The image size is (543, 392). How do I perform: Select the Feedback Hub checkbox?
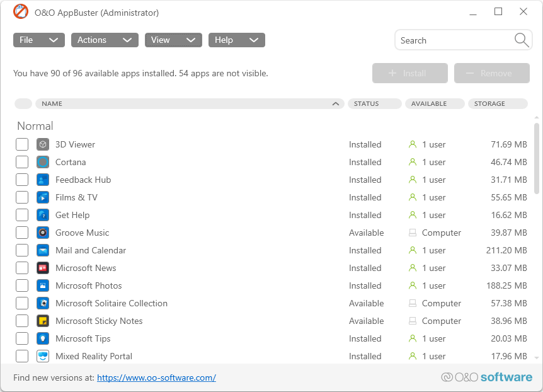(x=22, y=180)
